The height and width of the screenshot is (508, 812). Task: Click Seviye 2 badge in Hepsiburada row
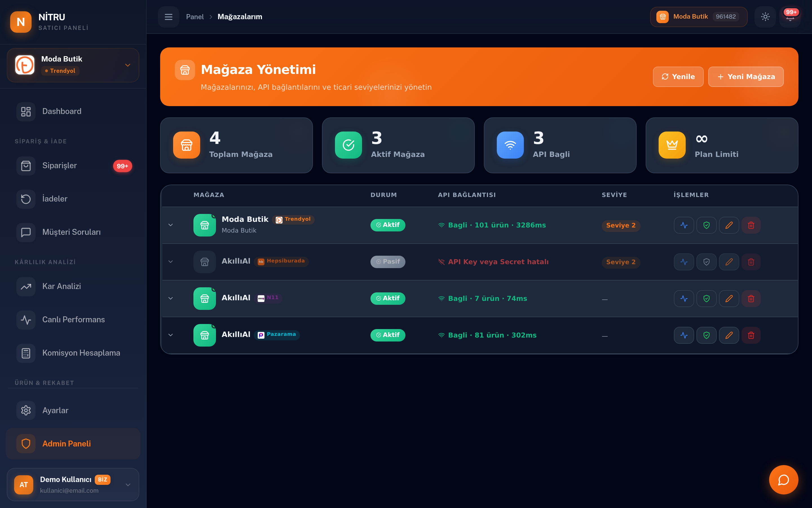click(x=621, y=262)
